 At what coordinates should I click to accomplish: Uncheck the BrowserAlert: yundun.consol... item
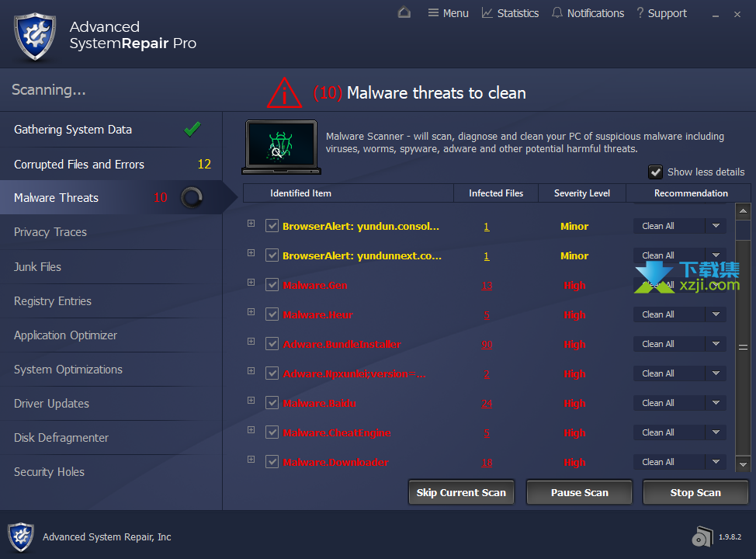272,226
